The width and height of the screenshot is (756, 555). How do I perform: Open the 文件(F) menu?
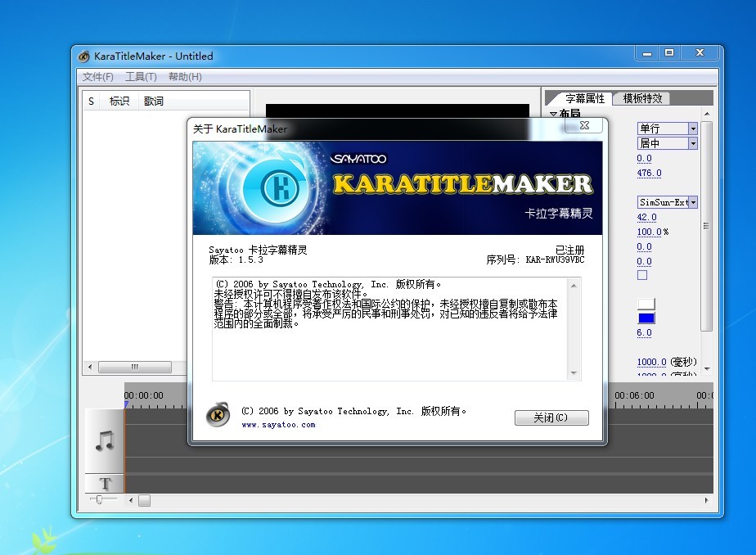pyautogui.click(x=98, y=77)
